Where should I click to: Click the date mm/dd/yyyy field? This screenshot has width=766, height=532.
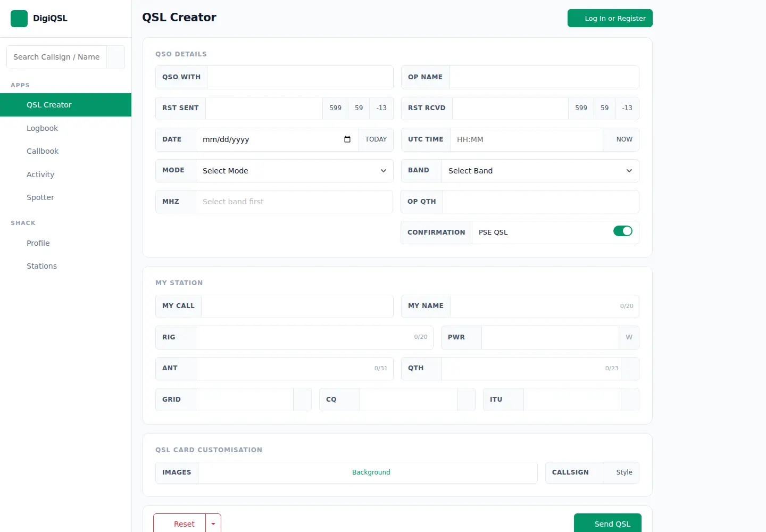[277, 139]
